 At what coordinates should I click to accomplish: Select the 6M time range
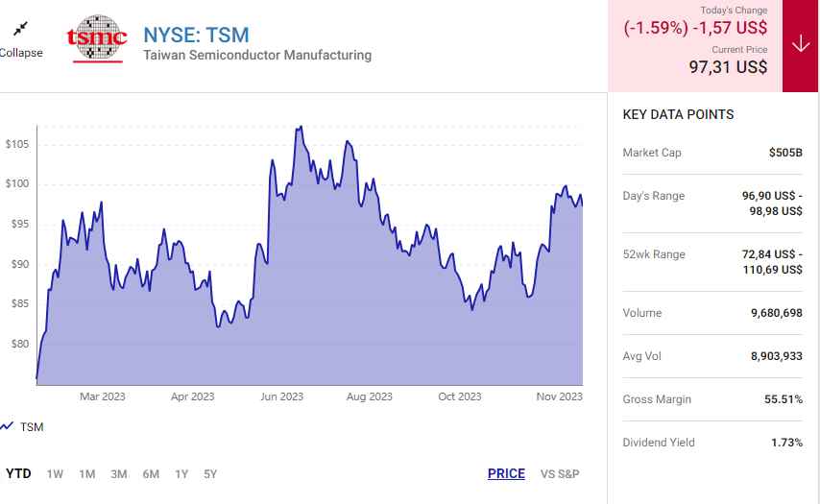[151, 473]
